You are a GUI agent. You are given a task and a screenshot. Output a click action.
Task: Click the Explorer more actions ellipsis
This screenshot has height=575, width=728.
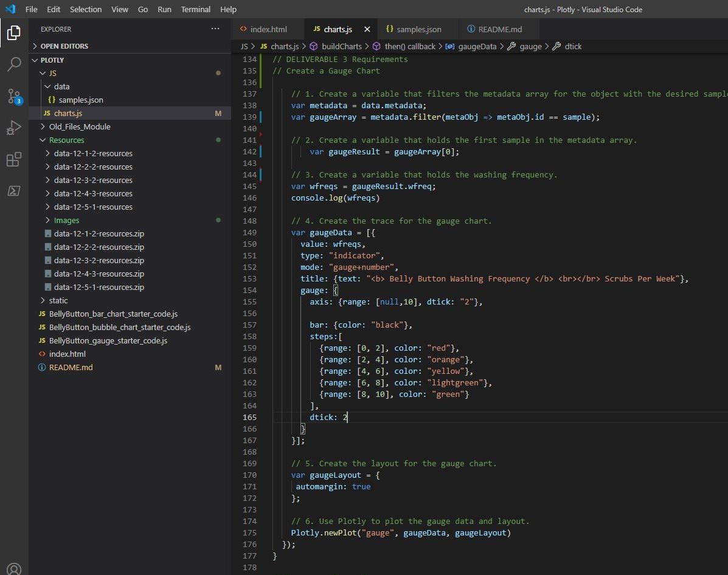[215, 29]
